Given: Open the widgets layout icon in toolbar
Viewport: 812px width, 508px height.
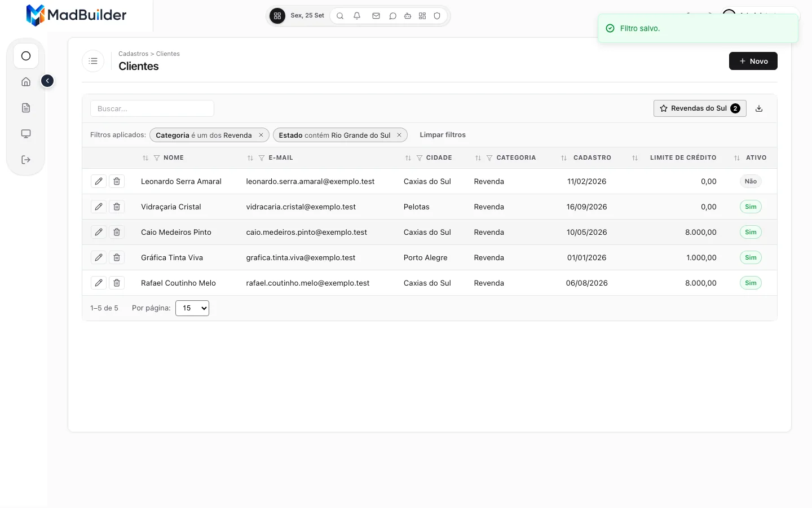Looking at the screenshot, I should click(x=422, y=16).
